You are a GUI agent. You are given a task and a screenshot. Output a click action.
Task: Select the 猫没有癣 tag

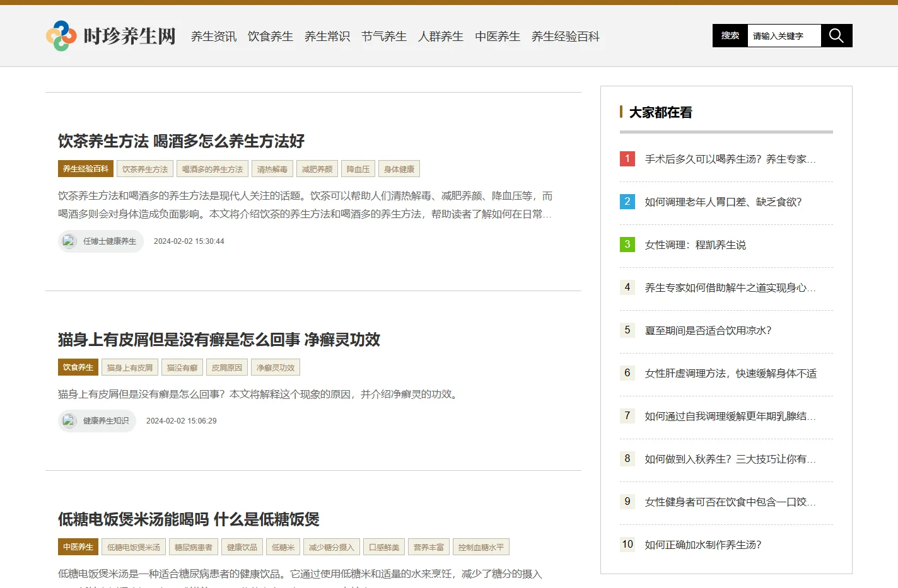coord(182,367)
